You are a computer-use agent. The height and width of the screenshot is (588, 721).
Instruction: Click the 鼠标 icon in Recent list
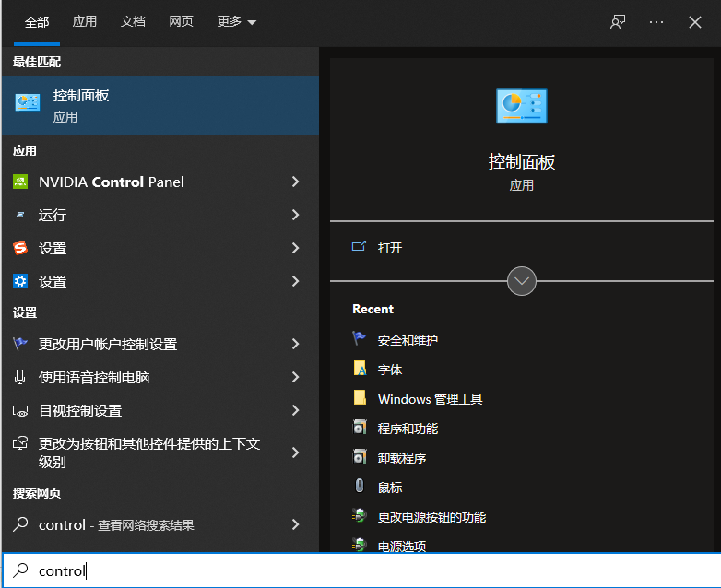coord(360,487)
